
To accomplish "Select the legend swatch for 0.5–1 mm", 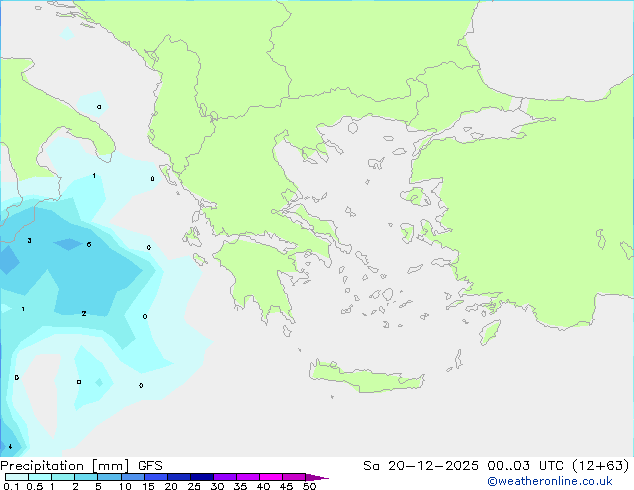I will [40, 477].
